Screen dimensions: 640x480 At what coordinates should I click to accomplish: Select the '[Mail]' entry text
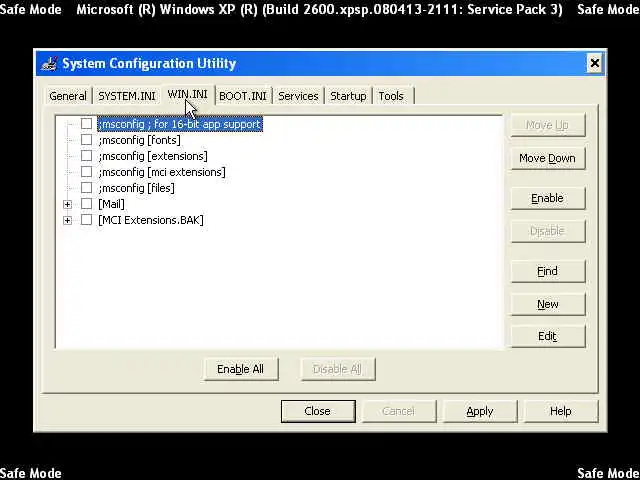tap(111, 204)
